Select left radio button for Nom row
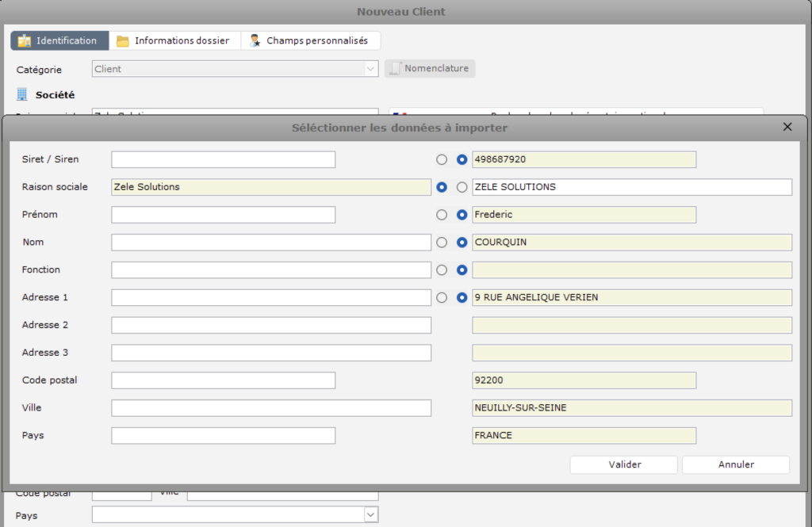Viewport: 812px width, 527px height. tap(442, 242)
